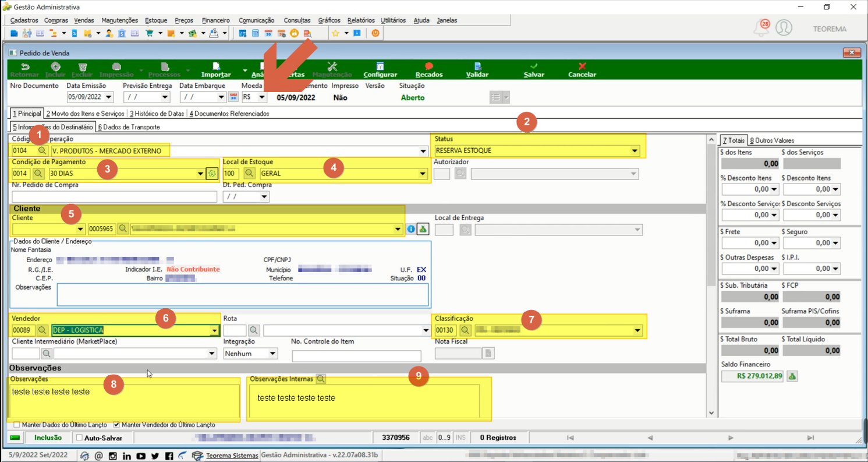Open the Configurar tool
The image size is (868, 462).
(380, 70)
